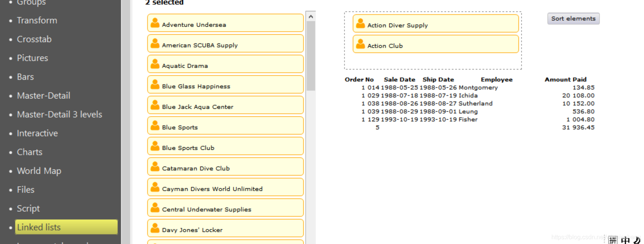Select the Davy Jones' Locker customer name

click(x=192, y=230)
